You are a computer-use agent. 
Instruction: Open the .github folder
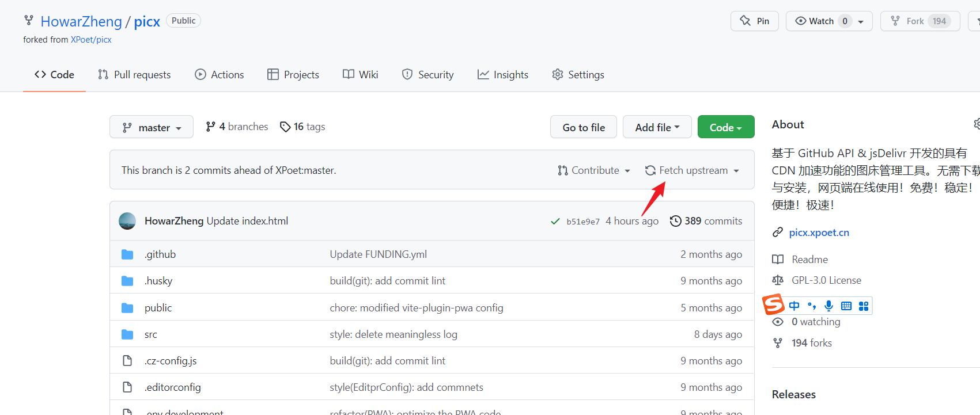click(160, 254)
